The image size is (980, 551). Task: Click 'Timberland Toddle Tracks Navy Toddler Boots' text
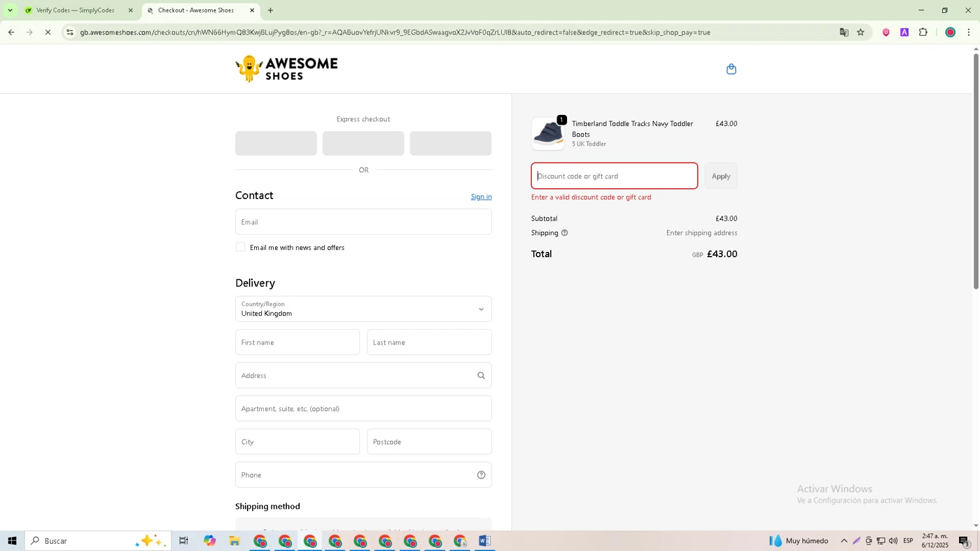(632, 129)
